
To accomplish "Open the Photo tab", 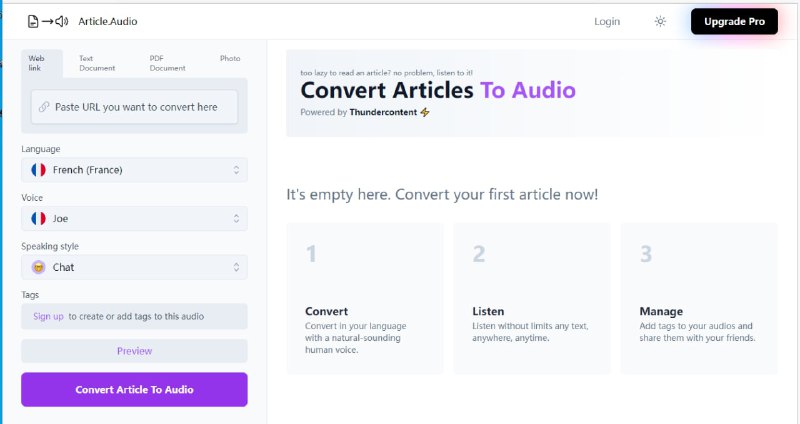I will tap(230, 59).
